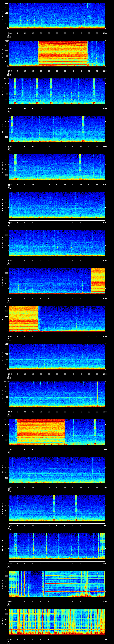Open the 16:14 spectrogram panel
This screenshot has height=644, width=114.
[57, 205]
